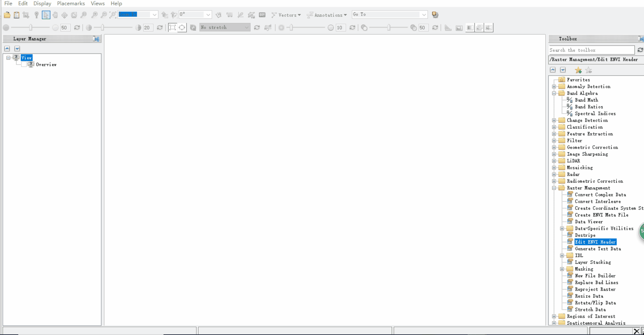The width and height of the screenshot is (644, 335).
Task: Click the portal view icon
Action: tap(459, 28)
